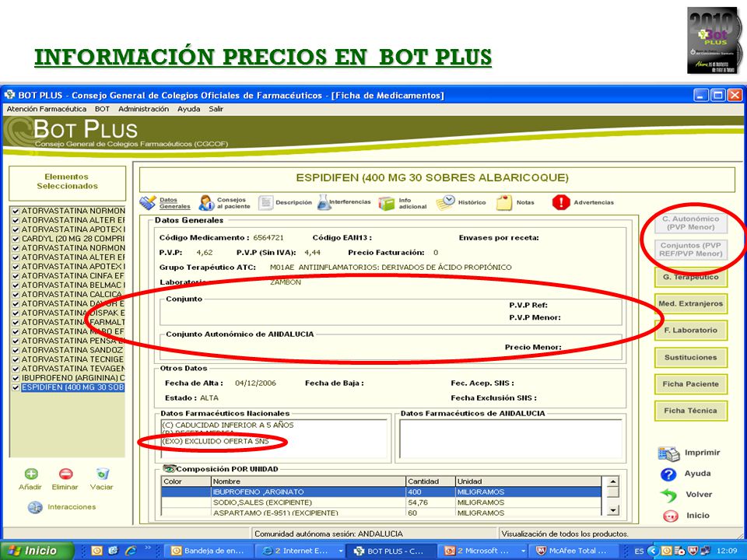This screenshot has width=747, height=560.
Task: Open Consejos al paciente icon
Action: click(x=206, y=203)
